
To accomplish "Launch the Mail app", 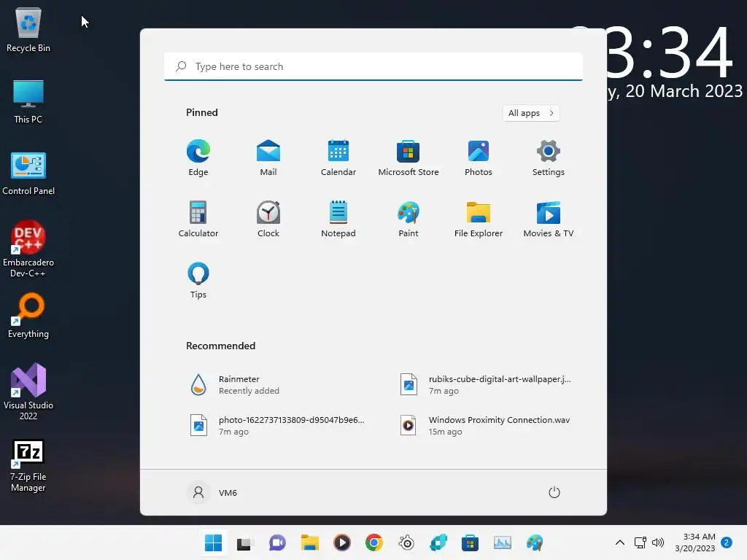I will (x=268, y=157).
